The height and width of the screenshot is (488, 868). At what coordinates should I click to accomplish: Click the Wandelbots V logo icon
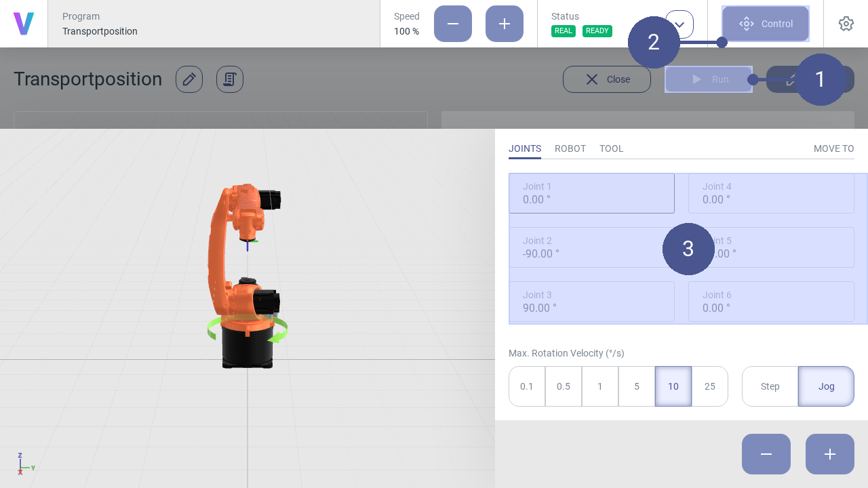(24, 24)
